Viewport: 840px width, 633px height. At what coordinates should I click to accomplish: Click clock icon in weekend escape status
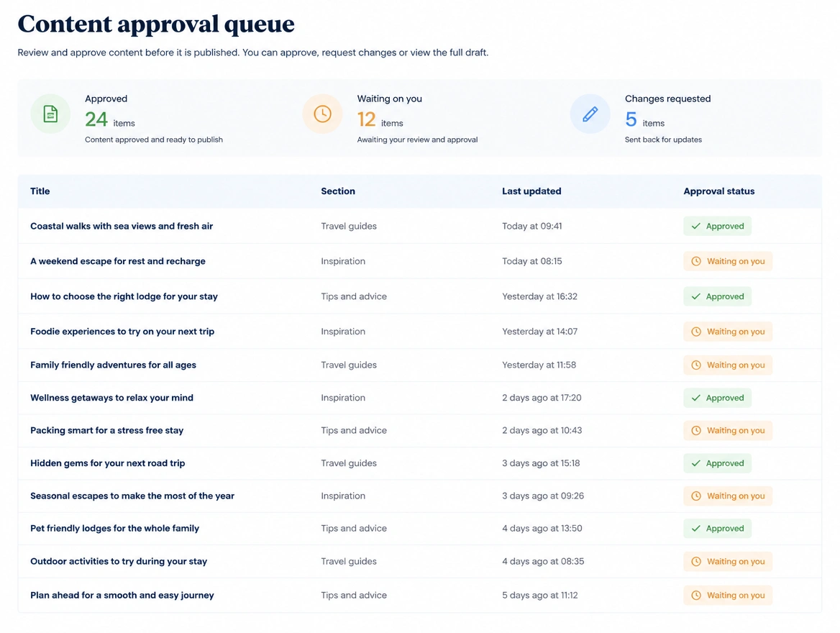696,261
